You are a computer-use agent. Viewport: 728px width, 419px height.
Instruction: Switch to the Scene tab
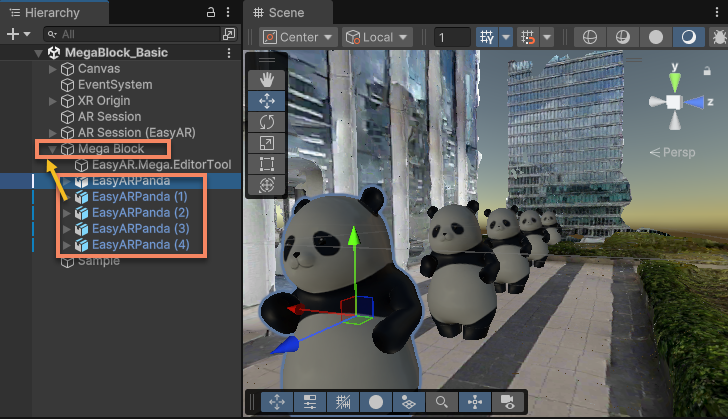pos(279,13)
